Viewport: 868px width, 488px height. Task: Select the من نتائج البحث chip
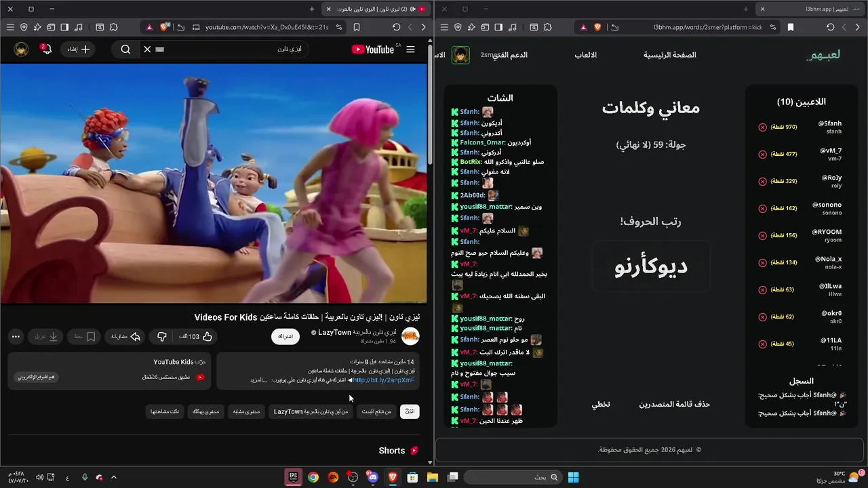[x=376, y=411]
